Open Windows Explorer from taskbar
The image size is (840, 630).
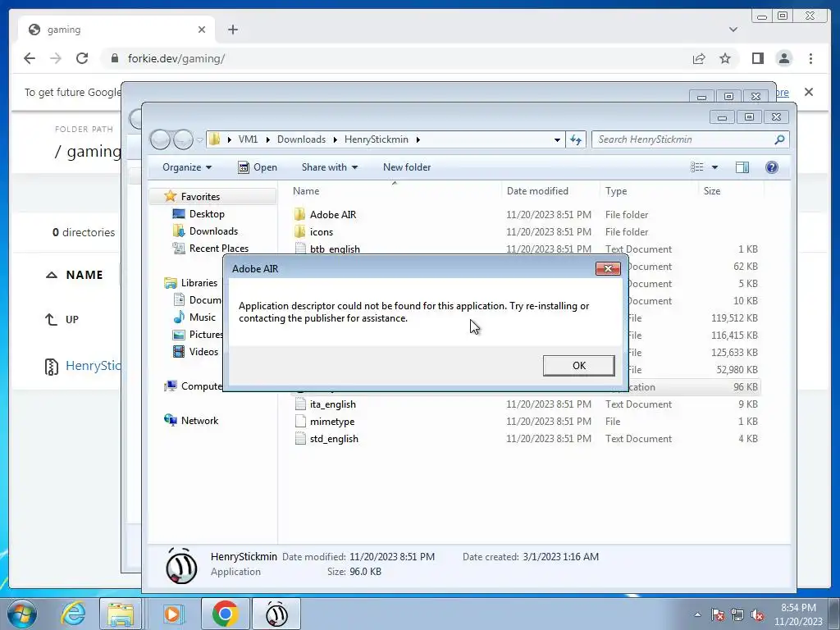pyautogui.click(x=121, y=614)
